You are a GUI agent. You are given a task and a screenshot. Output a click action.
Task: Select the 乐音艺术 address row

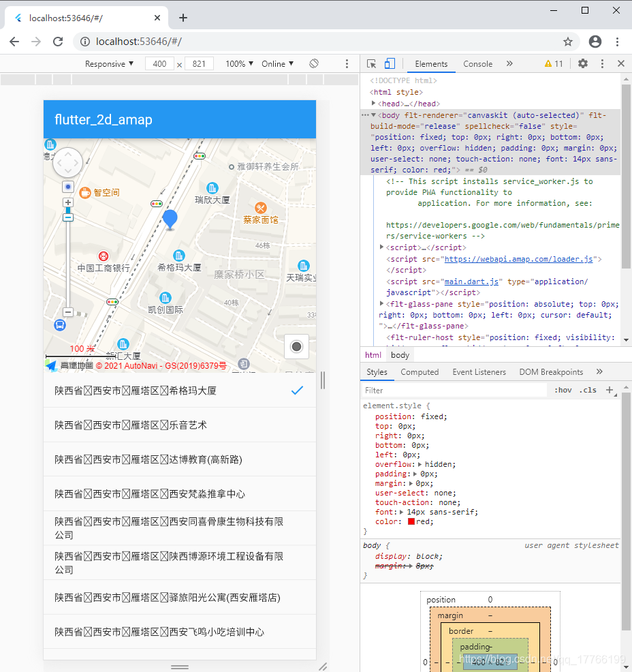click(x=180, y=425)
